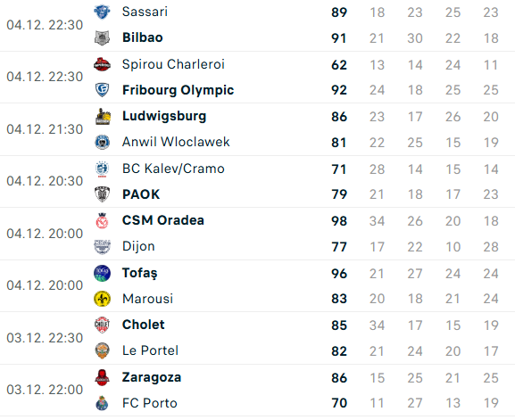The height and width of the screenshot is (420, 515).
Task: Click the Bilbao team logo
Action: (x=102, y=37)
